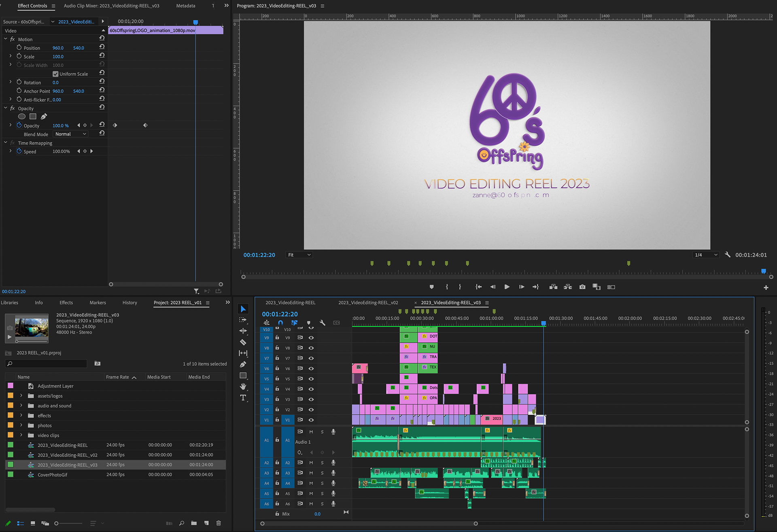Click Mark In bracket in Program monitor
The height and width of the screenshot is (532, 777).
click(447, 287)
